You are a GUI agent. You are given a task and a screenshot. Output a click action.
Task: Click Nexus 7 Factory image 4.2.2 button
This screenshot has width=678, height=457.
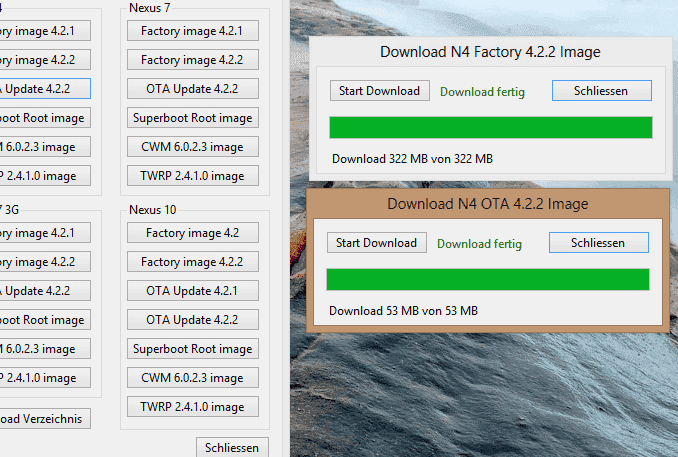(193, 60)
